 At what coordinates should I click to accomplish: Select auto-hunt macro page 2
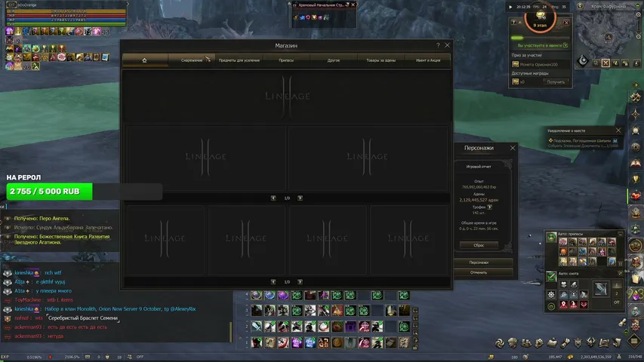(617, 293)
